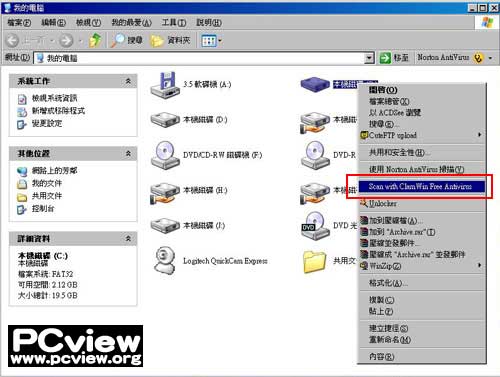The width and height of the screenshot is (500, 377).
Task: Click the address bar field 我的電腦
Action: [199, 58]
